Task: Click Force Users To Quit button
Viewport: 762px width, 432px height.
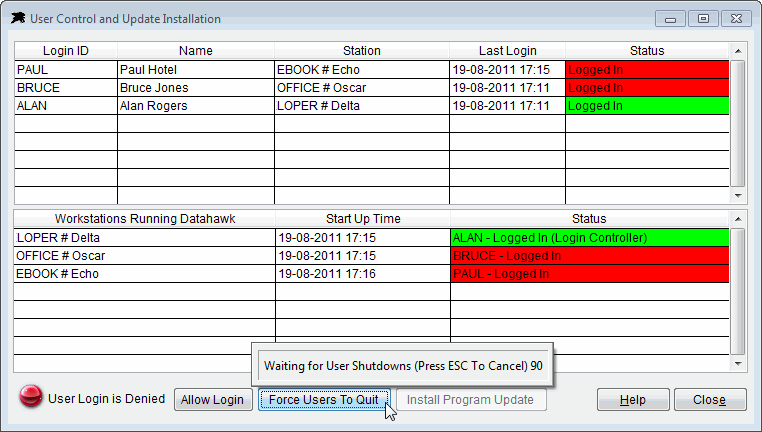Action: pyautogui.click(x=324, y=399)
